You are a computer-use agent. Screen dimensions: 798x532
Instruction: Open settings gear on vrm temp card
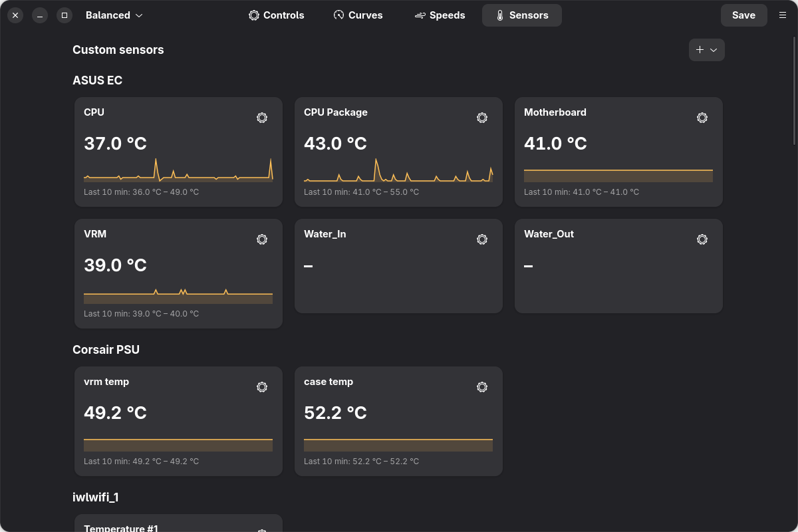click(x=262, y=387)
